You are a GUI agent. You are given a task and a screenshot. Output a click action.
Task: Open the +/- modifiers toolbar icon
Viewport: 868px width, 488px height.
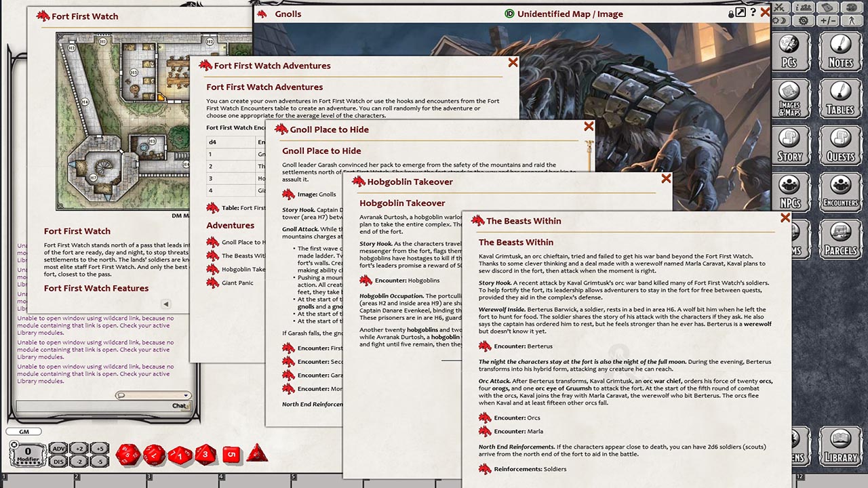coord(827,20)
